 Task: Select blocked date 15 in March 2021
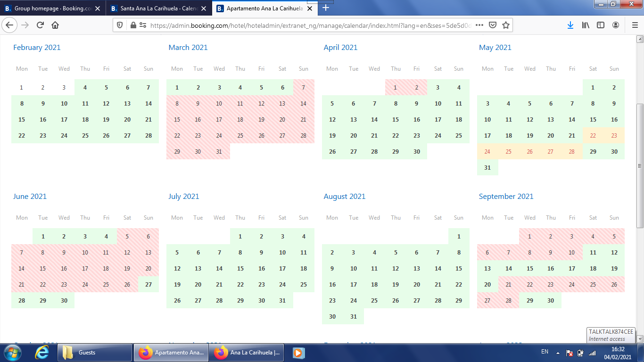pyautogui.click(x=177, y=120)
